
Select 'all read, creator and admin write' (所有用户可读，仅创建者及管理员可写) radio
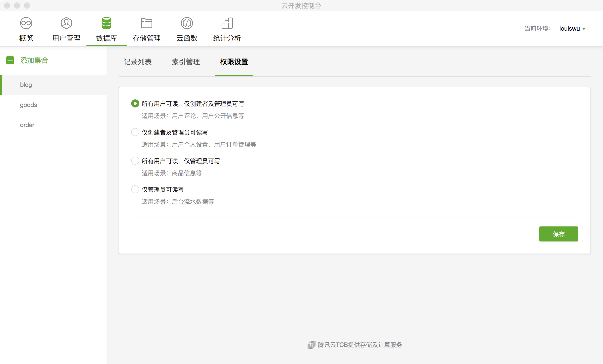[135, 103]
